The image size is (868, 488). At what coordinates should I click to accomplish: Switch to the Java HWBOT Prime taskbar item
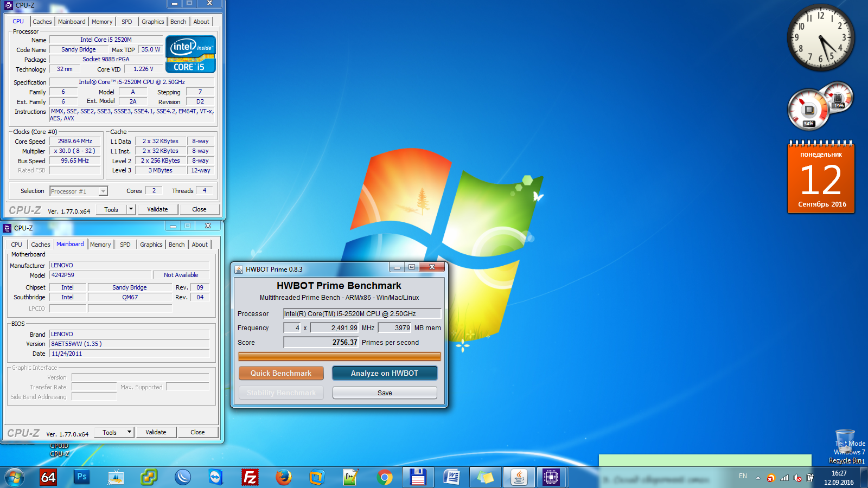click(519, 477)
